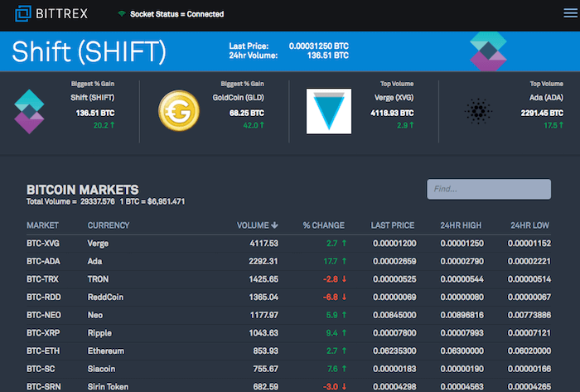Click last price 0.00031250 BTC
Viewport: 580px width, 392px height.
click(318, 46)
